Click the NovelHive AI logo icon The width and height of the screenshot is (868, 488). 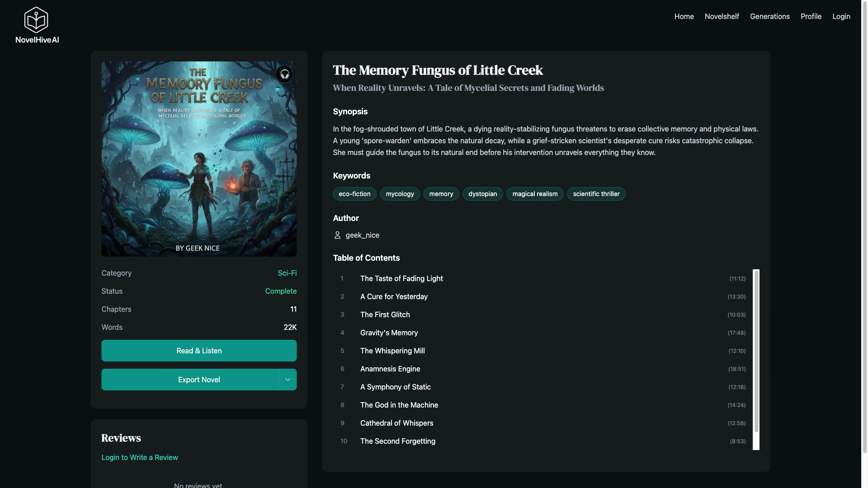pos(36,20)
